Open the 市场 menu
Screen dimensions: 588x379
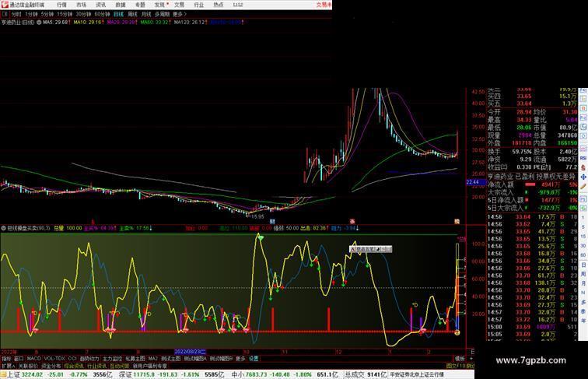pos(81,5)
